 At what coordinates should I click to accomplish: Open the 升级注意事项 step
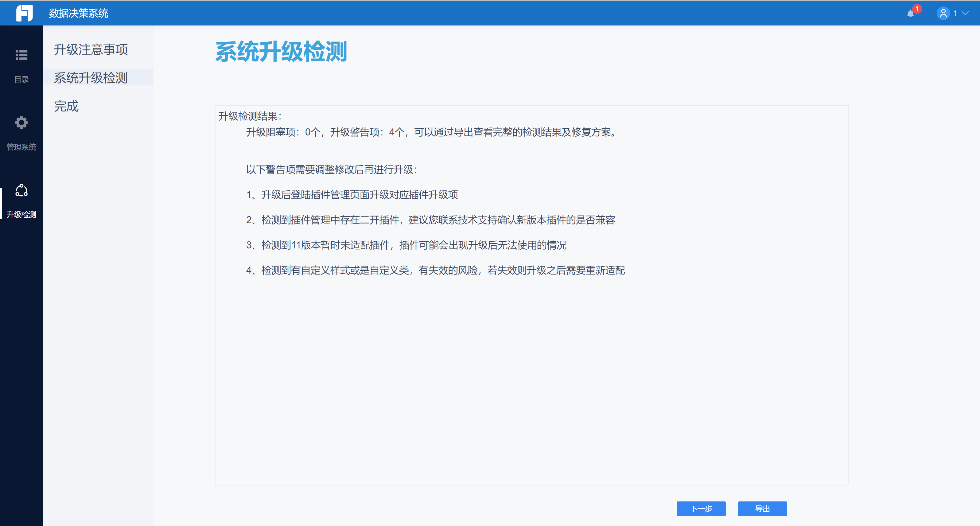(x=91, y=49)
